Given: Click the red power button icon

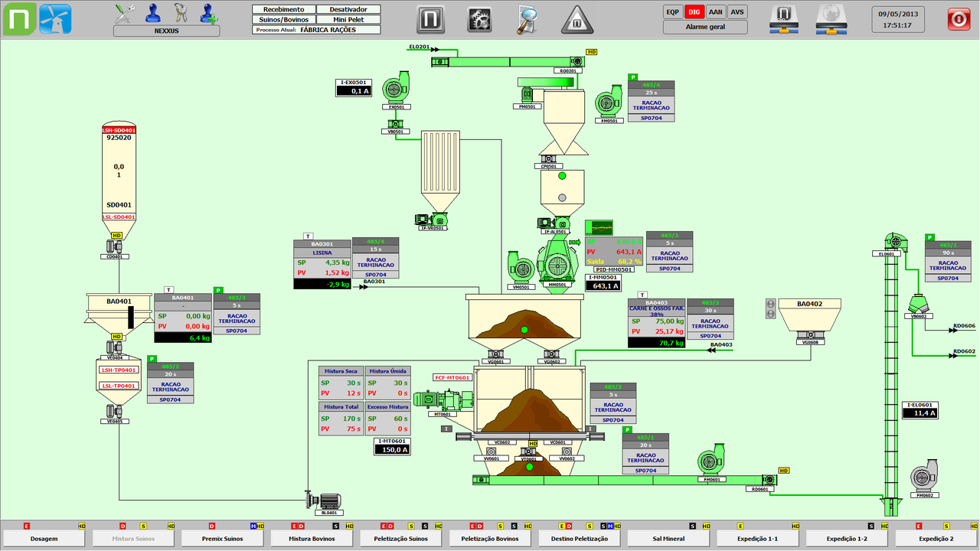Looking at the screenshot, I should click(959, 18).
